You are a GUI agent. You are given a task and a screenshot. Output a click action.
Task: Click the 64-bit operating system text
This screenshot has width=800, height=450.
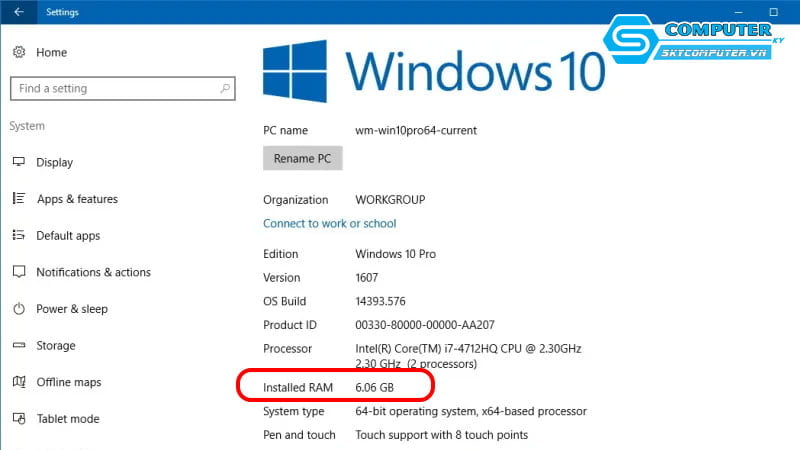[471, 411]
